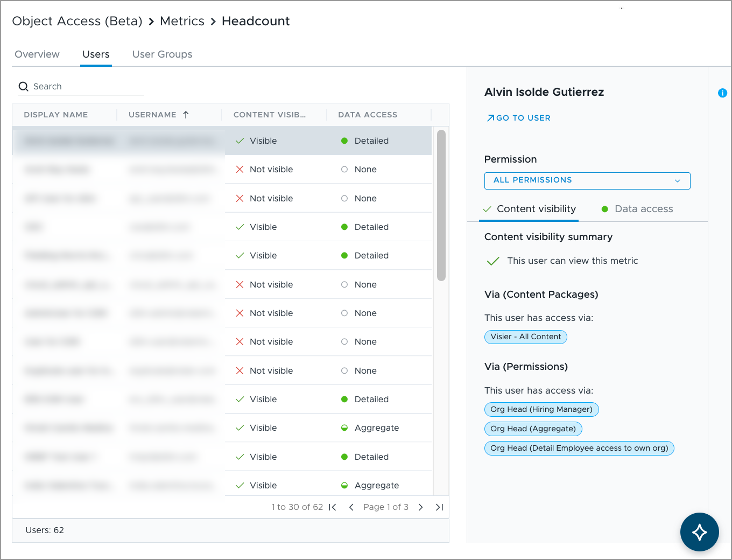Click the "Page 1 of 3" indicator
Screen dimensions: 732x560
pyautogui.click(x=386, y=507)
